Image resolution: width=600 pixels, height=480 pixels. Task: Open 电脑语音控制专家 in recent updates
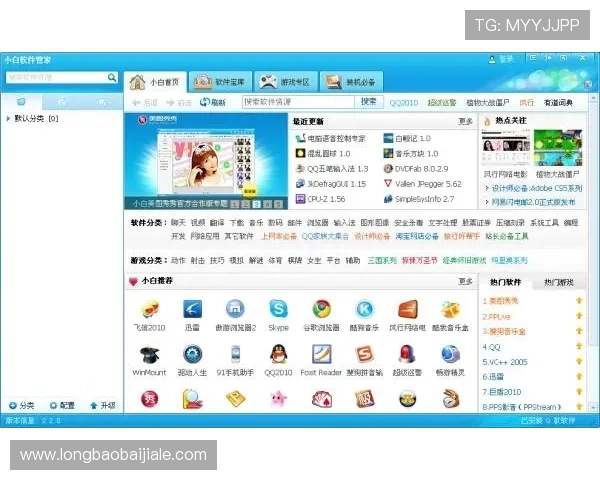[x=331, y=138]
